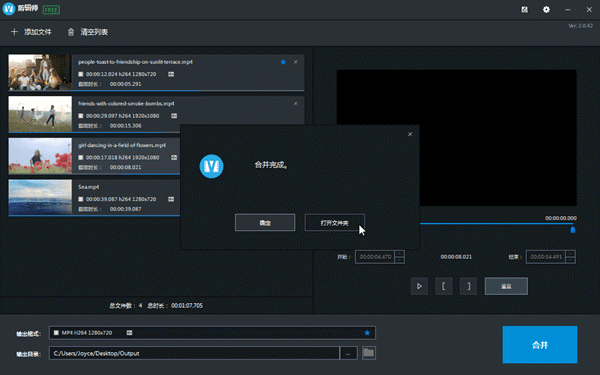The width and height of the screenshot is (600, 375).
Task: Open the registration icon beside the settings gear
Action: (525, 10)
